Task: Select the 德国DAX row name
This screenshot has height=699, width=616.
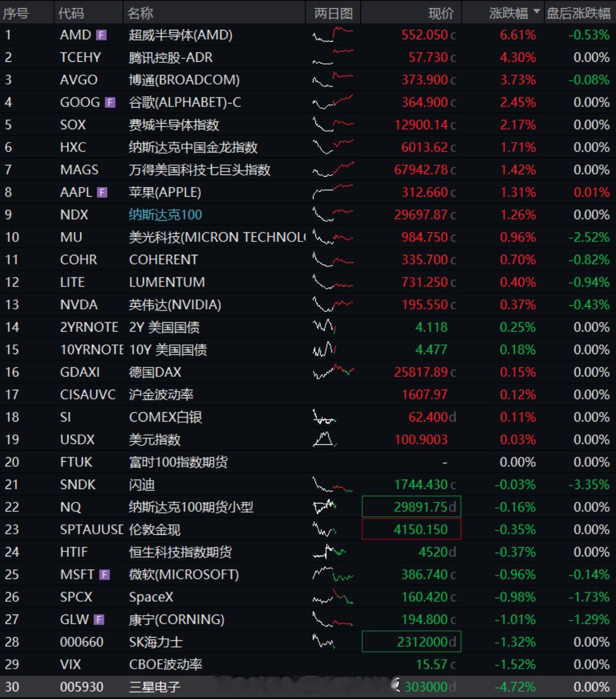Action: click(x=155, y=372)
